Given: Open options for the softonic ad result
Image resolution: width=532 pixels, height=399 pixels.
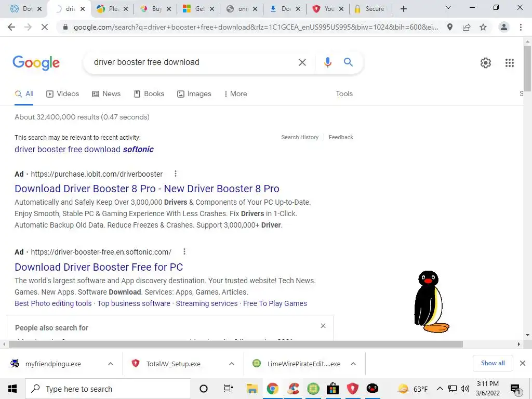Looking at the screenshot, I should pos(184,252).
